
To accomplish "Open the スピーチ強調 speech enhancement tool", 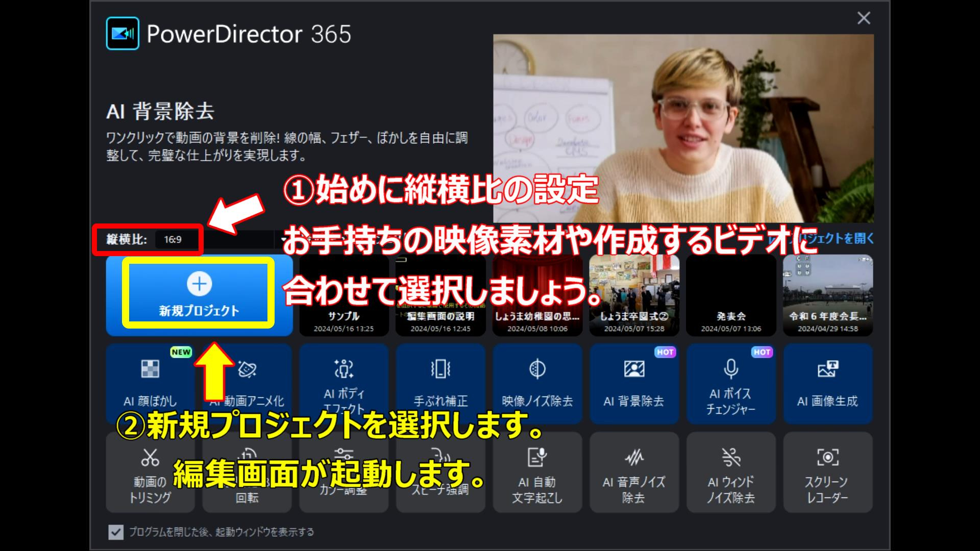I will (x=440, y=472).
